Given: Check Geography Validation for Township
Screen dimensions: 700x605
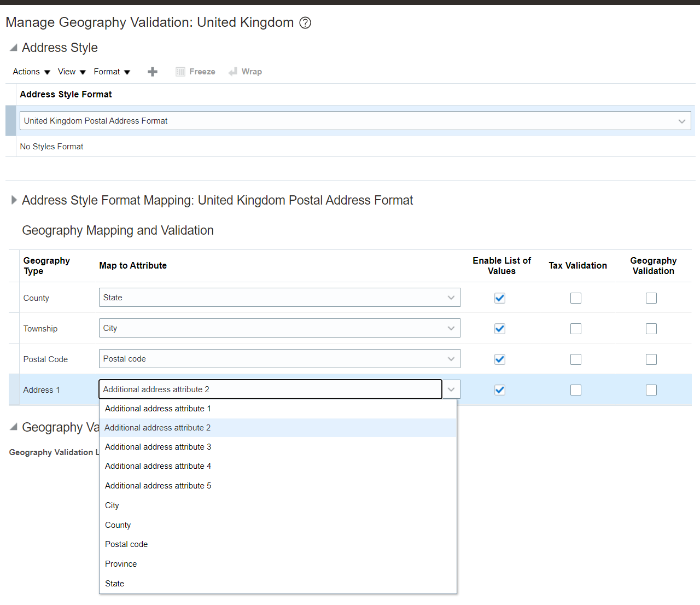Looking at the screenshot, I should (x=651, y=329).
